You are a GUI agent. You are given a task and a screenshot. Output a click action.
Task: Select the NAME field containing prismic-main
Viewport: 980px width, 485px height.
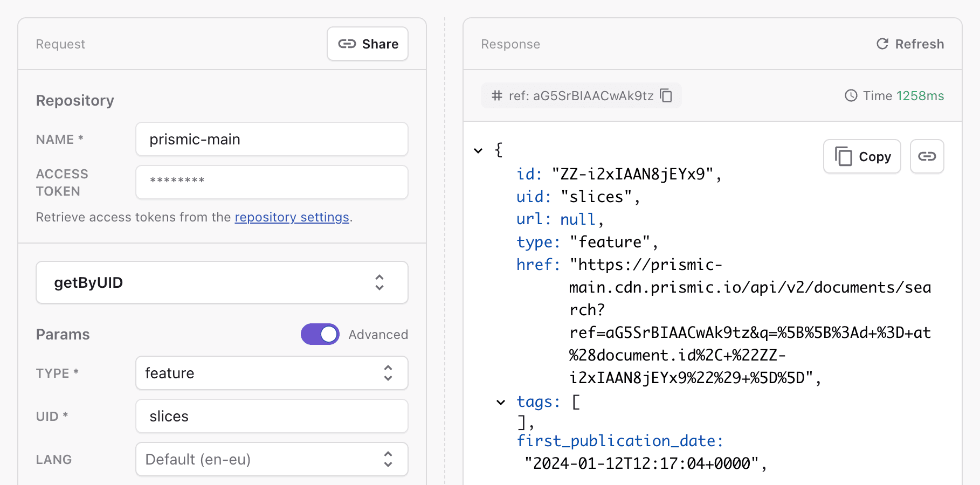point(271,139)
